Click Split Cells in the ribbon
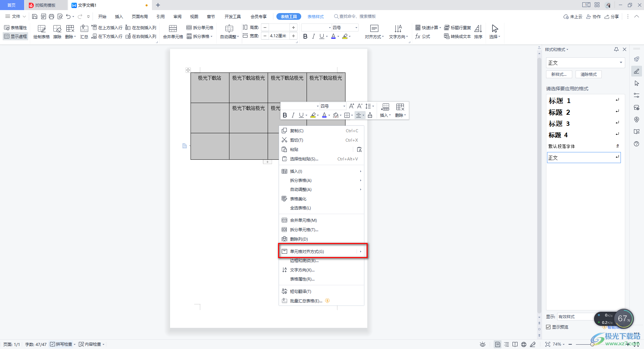Viewport: 644px width, 349px height. tap(200, 28)
